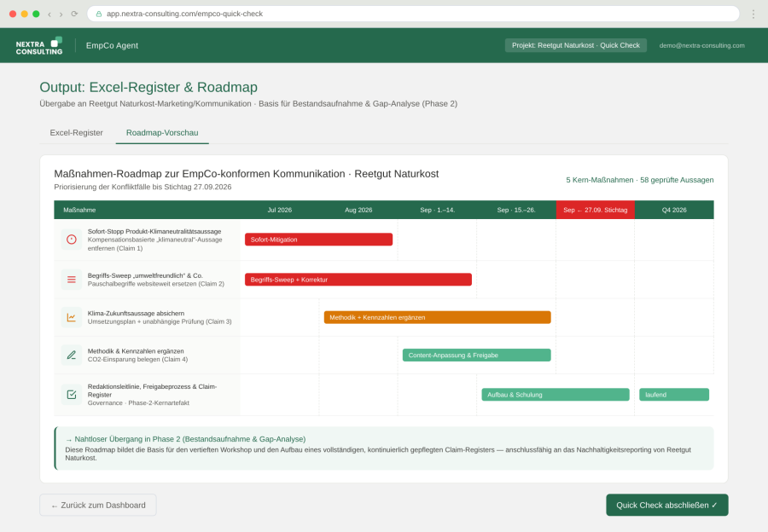Select the Content-Anpassung & Freigabe bar
Viewport: 768px width, 532px height.
click(x=476, y=355)
